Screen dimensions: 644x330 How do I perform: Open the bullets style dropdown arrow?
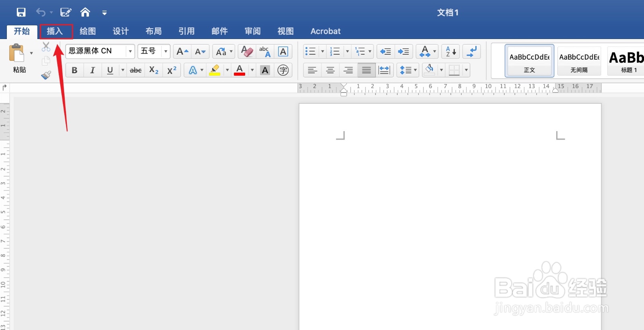pos(322,51)
